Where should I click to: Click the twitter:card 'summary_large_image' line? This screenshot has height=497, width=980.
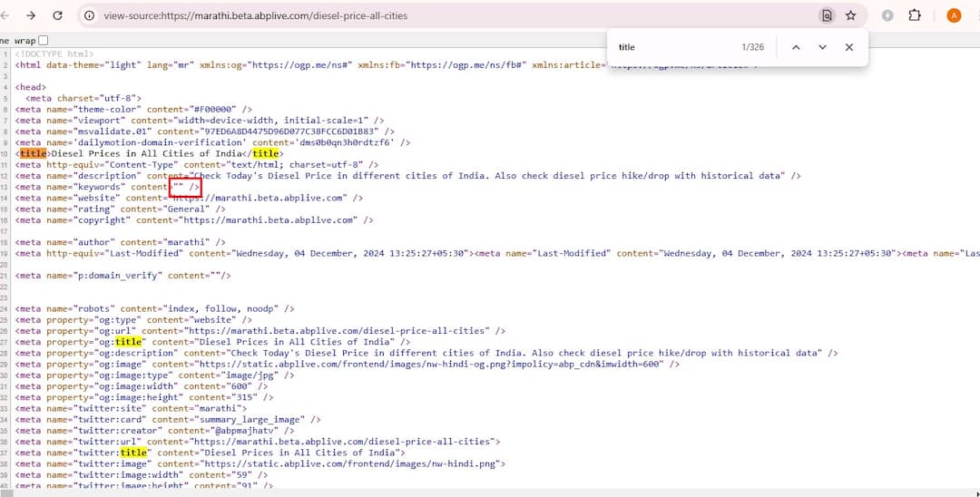pos(168,420)
